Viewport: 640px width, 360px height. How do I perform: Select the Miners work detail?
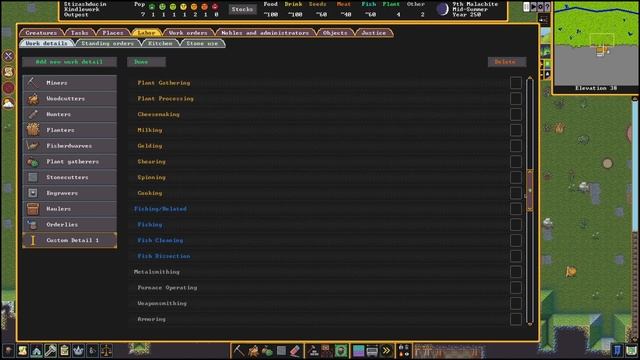click(70, 83)
